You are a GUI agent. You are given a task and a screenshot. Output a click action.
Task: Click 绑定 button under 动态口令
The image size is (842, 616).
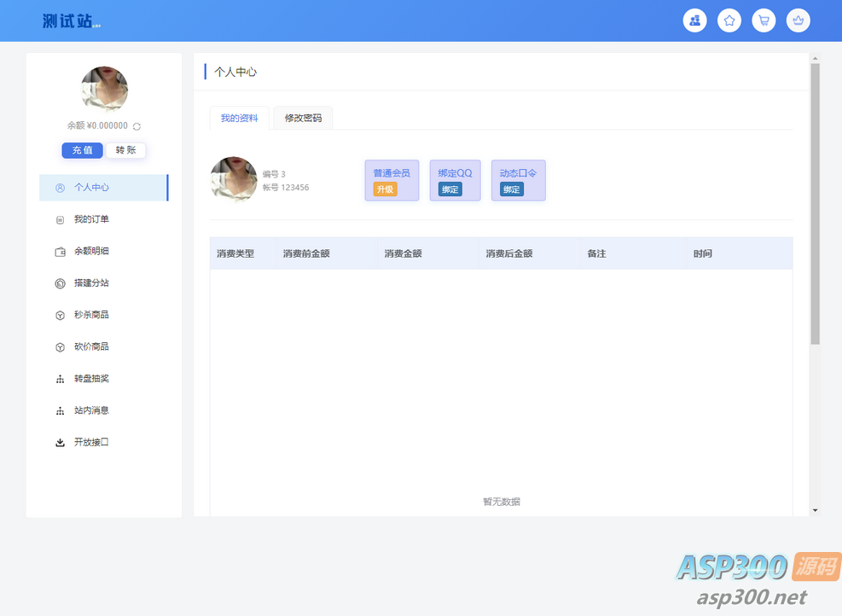[512, 189]
